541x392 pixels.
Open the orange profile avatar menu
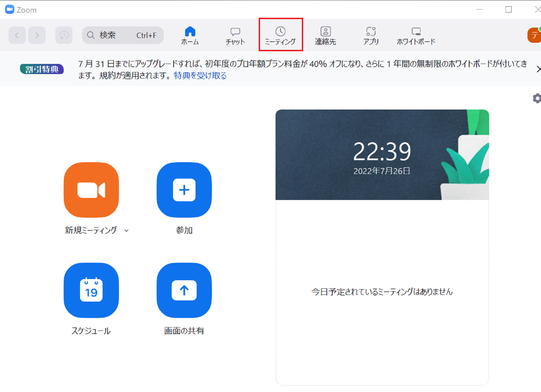click(x=534, y=35)
